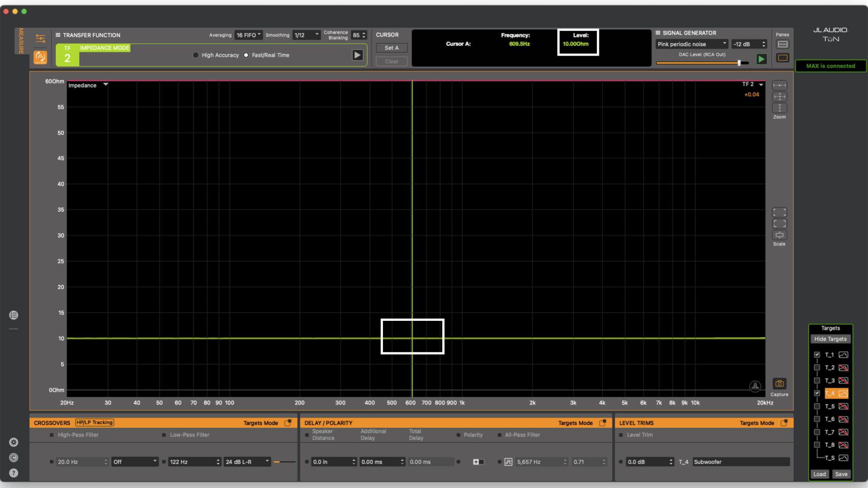This screenshot has width=868, height=488.
Task: Open the vertical MEASURE tab
Action: [21, 41]
